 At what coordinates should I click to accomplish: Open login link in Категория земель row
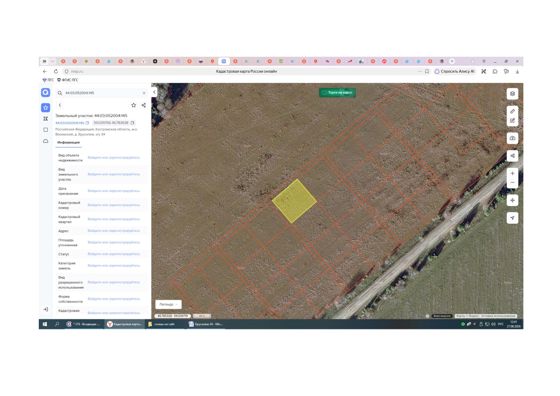point(114,266)
